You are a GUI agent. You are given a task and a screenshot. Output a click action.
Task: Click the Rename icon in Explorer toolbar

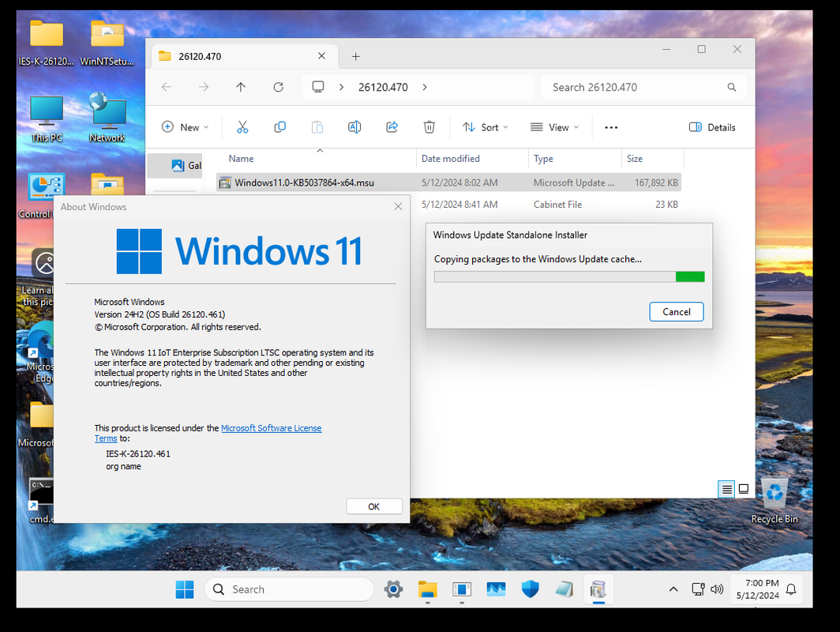coord(354,127)
